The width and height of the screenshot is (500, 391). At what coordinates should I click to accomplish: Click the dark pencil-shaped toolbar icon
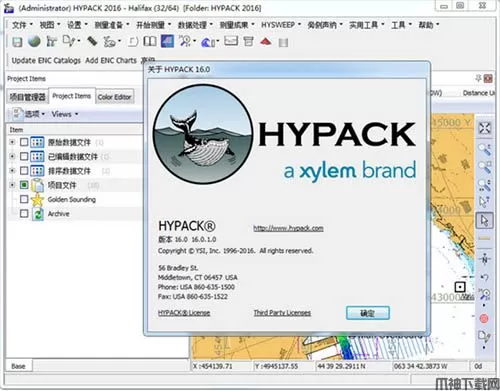tap(92, 41)
